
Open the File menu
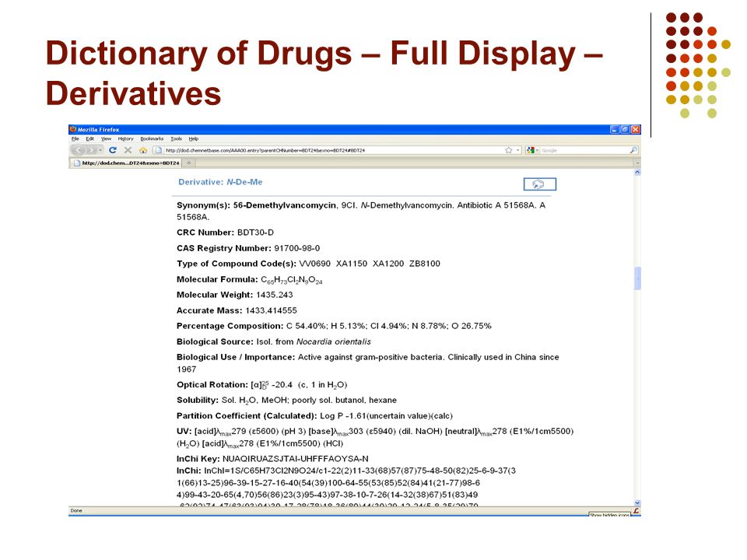pos(75,139)
